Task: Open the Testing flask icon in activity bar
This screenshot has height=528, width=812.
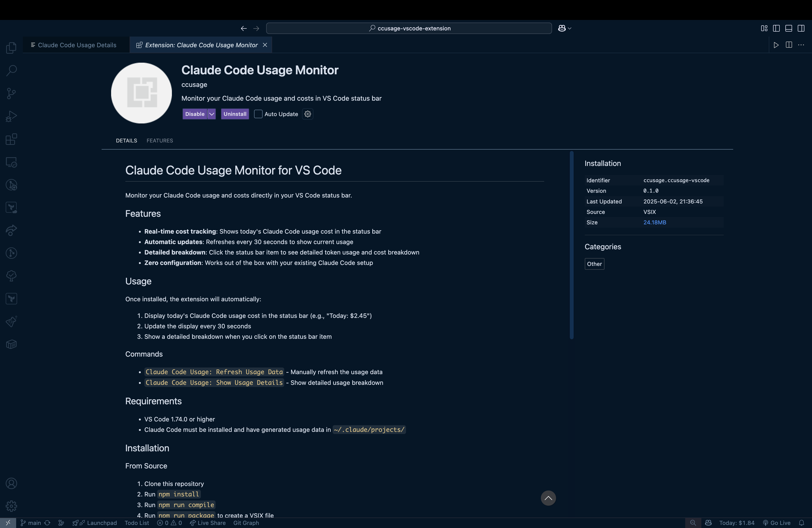Action: click(11, 322)
